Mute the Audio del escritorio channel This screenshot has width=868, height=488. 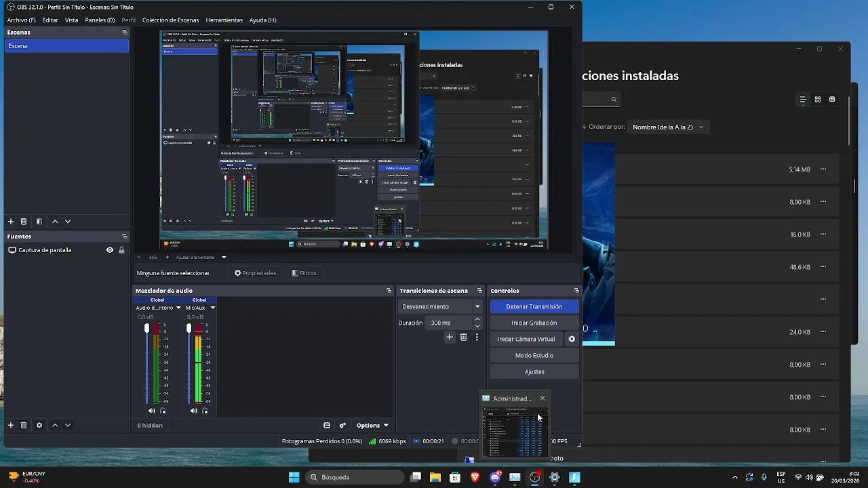pyautogui.click(x=152, y=411)
